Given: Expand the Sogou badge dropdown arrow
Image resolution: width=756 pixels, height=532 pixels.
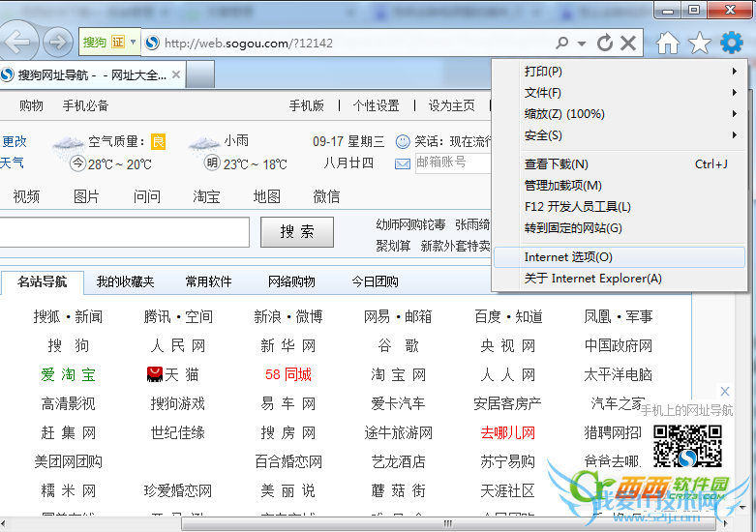Looking at the screenshot, I should click(134, 42).
